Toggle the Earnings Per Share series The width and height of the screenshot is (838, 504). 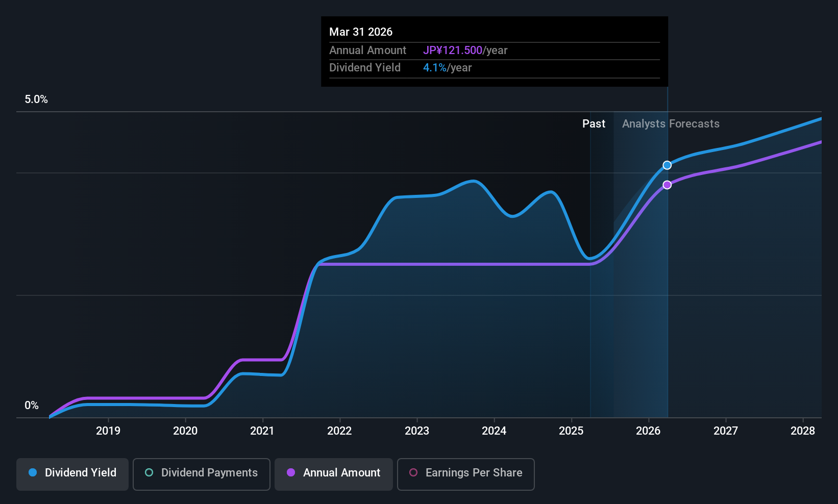point(466,474)
